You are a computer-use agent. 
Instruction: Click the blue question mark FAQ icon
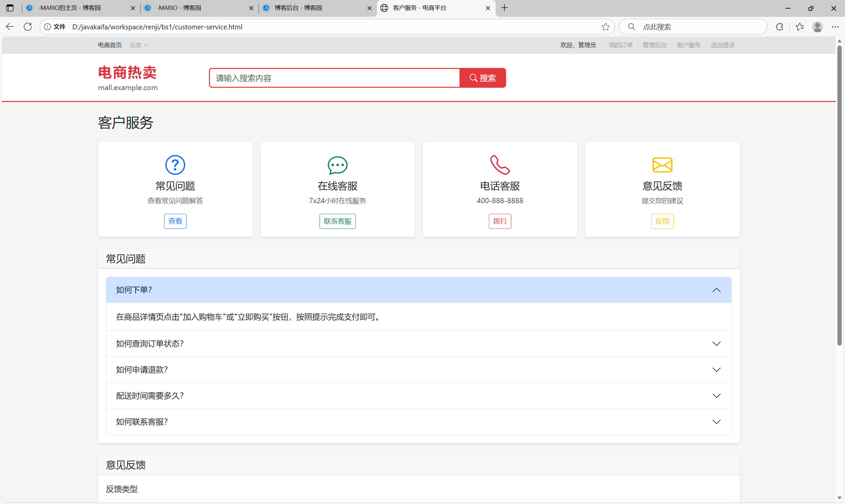175,165
